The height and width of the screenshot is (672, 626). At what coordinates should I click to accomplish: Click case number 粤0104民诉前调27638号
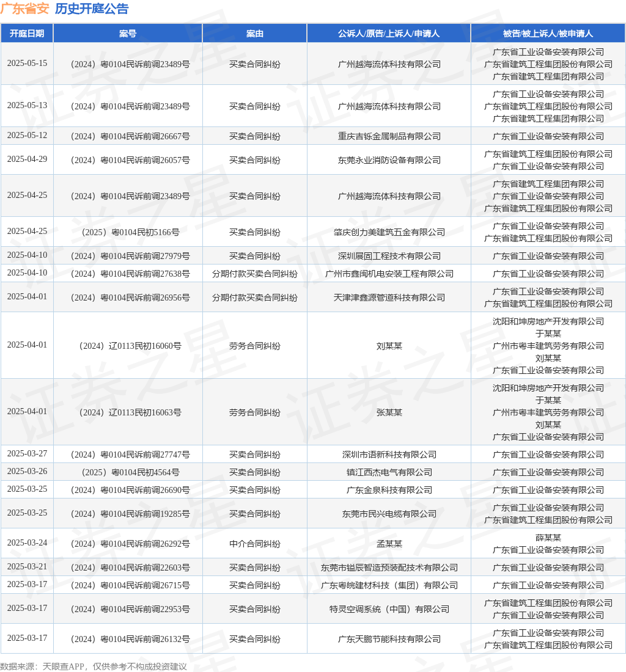pos(130,274)
